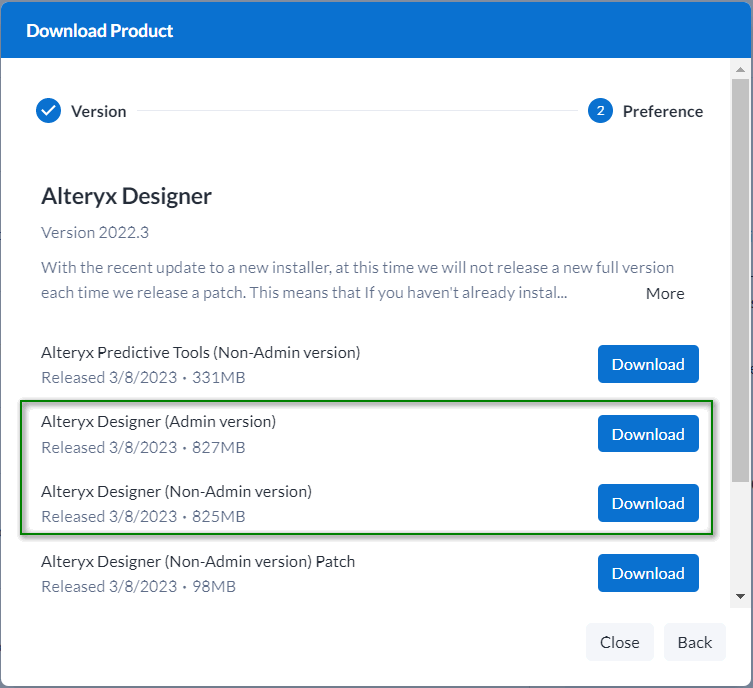Expand the description with More
The height and width of the screenshot is (688, 753).
pyautogui.click(x=665, y=293)
